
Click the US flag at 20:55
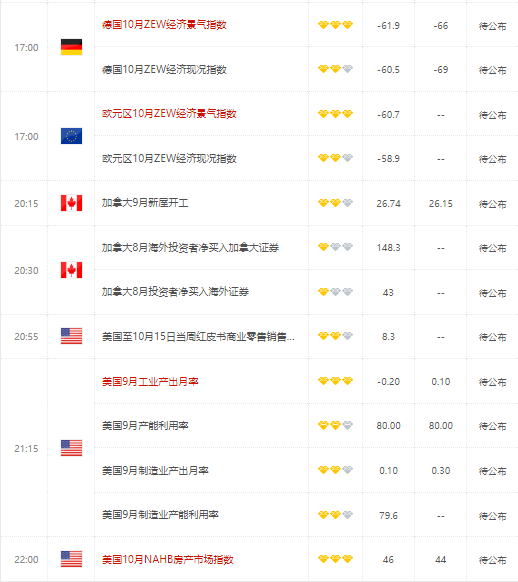click(71, 336)
